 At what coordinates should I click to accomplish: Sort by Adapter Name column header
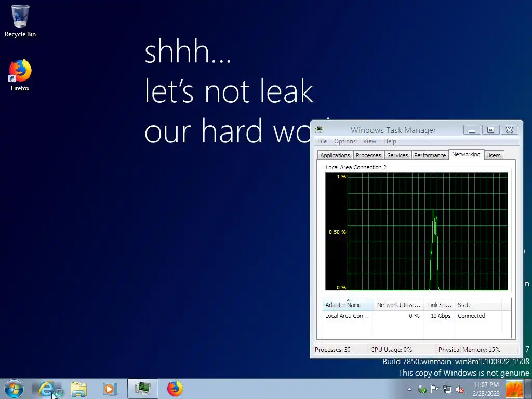tap(348, 304)
